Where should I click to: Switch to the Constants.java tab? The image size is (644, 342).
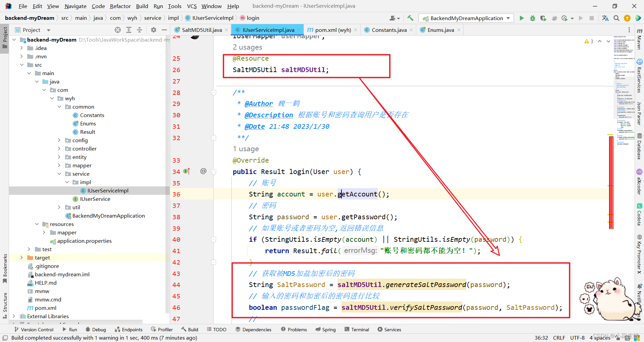pyautogui.click(x=388, y=30)
